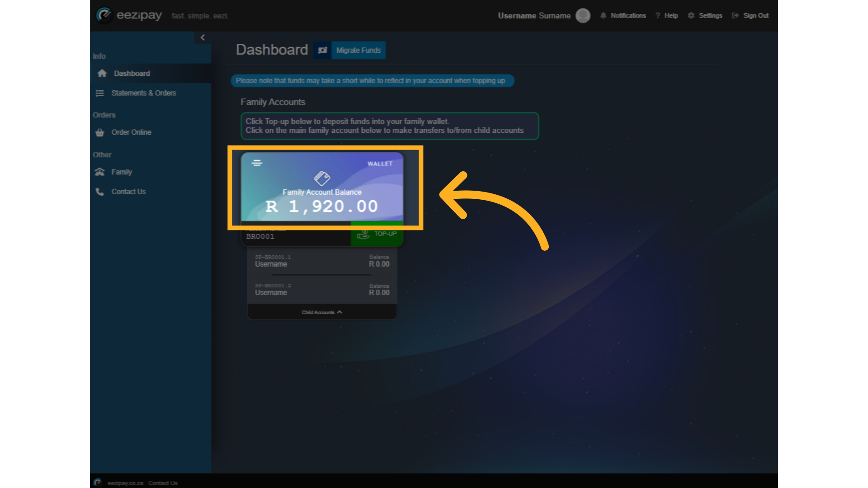Collapse the left sidebar with the chevron
The height and width of the screenshot is (488, 868).
coord(203,38)
